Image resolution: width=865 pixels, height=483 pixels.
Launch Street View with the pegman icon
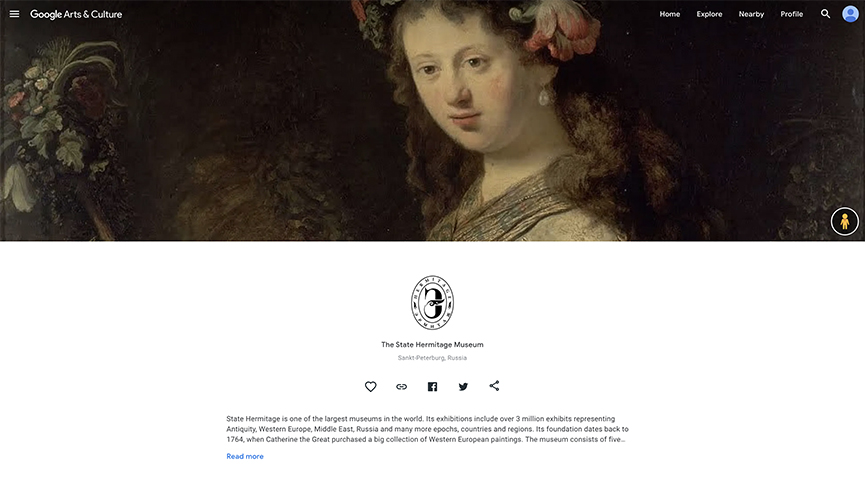[845, 221]
